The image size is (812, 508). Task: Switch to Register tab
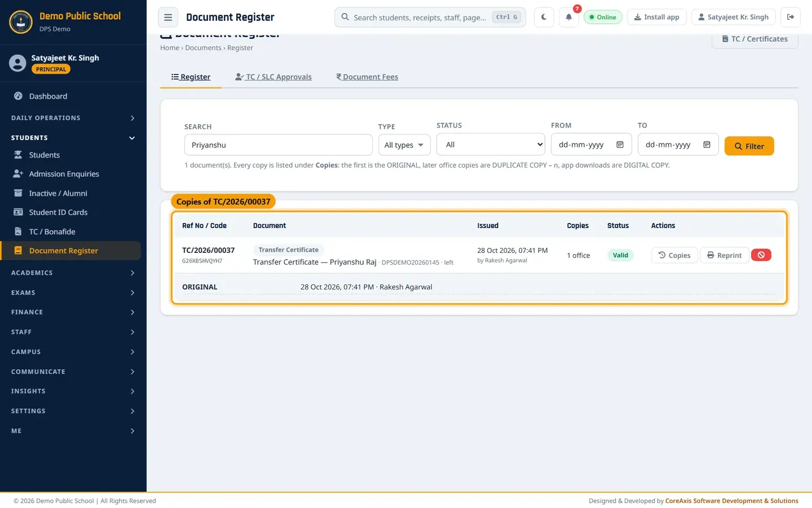(191, 77)
